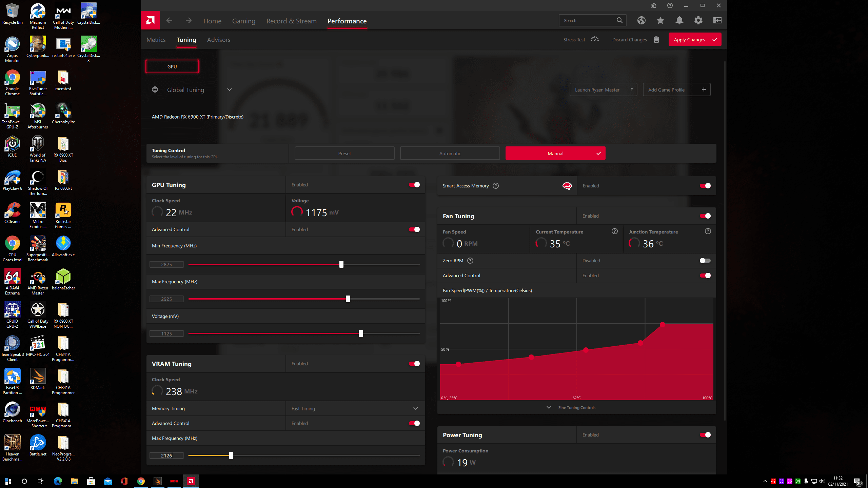
Task: Click the AMD logo home icon
Action: tap(150, 20)
